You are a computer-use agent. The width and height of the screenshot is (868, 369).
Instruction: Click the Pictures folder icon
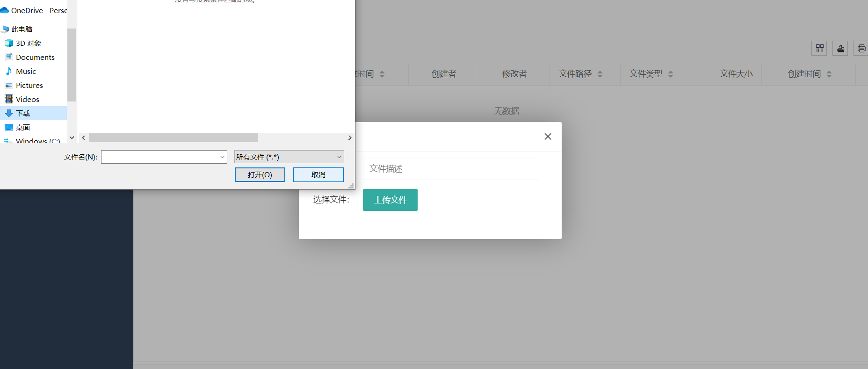click(9, 85)
